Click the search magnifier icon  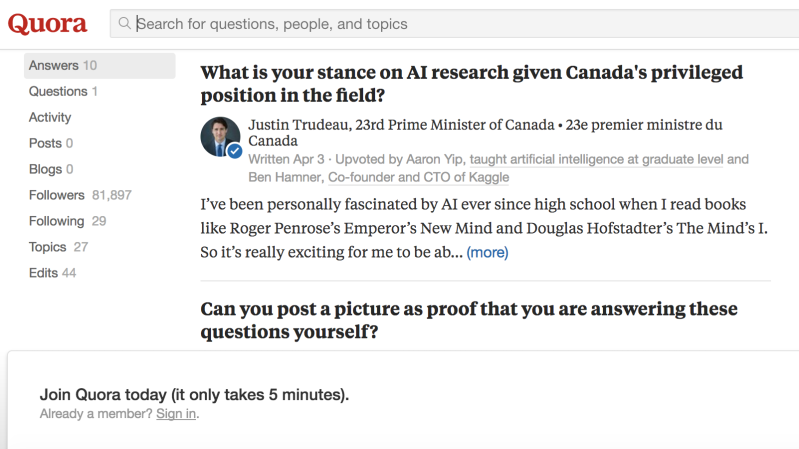[x=124, y=23]
